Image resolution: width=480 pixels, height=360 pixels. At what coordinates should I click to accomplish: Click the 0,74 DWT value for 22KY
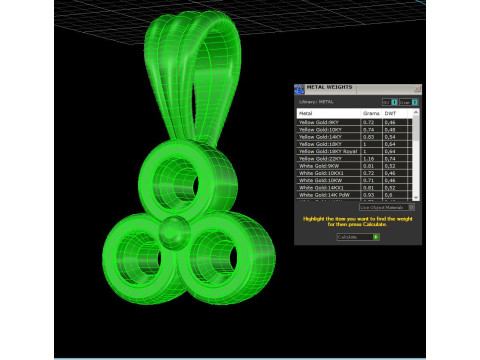[x=390, y=159]
